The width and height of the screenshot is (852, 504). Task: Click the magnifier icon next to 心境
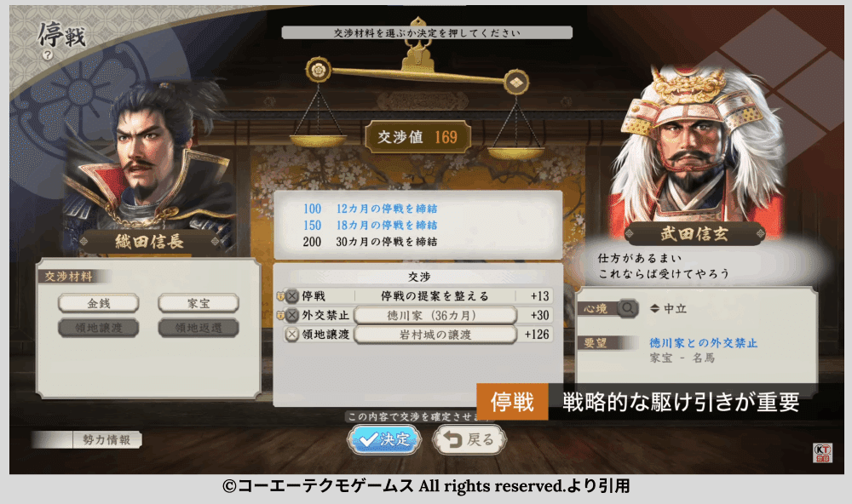click(x=628, y=308)
